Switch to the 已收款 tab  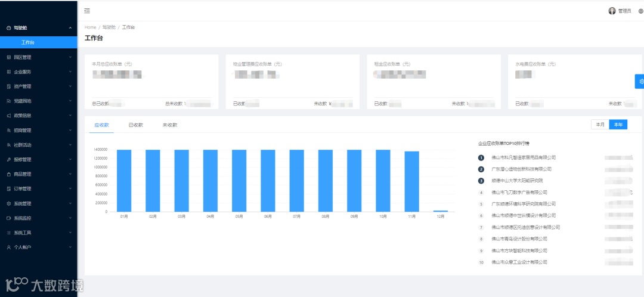click(x=135, y=125)
